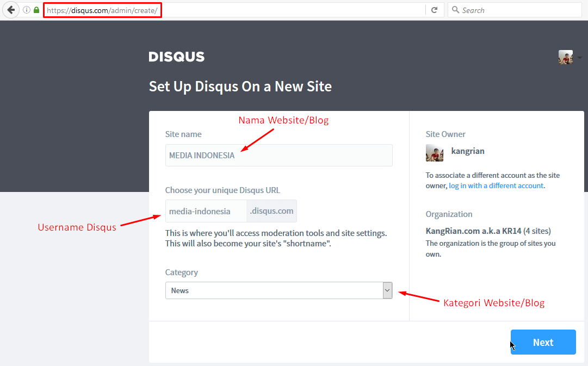Click the unique Disqus URL field
Image resolution: width=588 pixels, height=366 pixels.
206,211
